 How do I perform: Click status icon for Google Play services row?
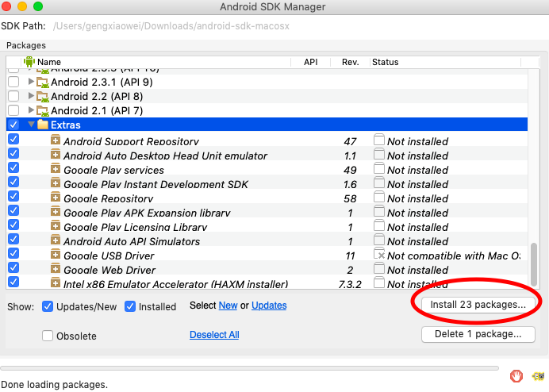pos(379,168)
